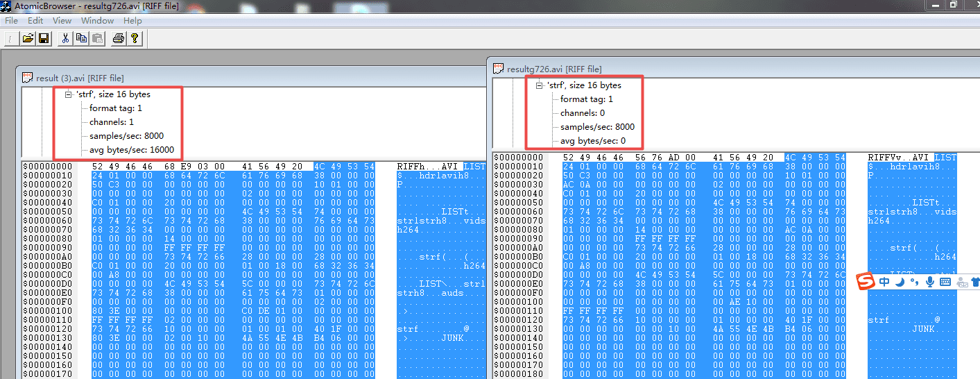The width and height of the screenshot is (980, 379).
Task: Collapse the 'strf' node in result (3).avi window
Action: 69,94
